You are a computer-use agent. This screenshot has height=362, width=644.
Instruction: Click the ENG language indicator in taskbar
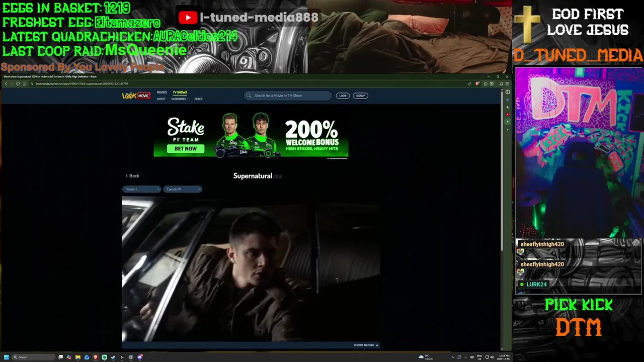479,357
